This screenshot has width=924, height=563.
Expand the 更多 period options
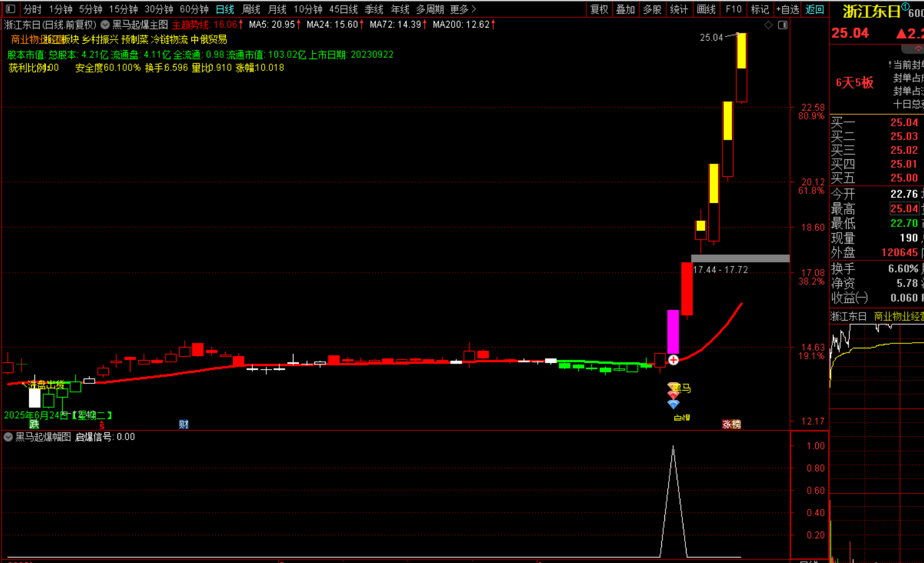click(x=463, y=9)
